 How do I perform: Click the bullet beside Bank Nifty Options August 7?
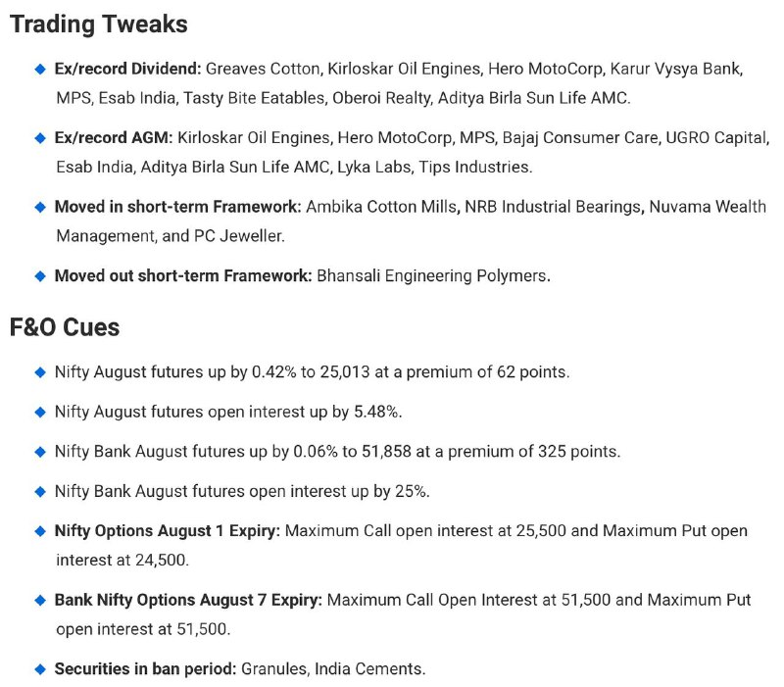pyautogui.click(x=40, y=600)
